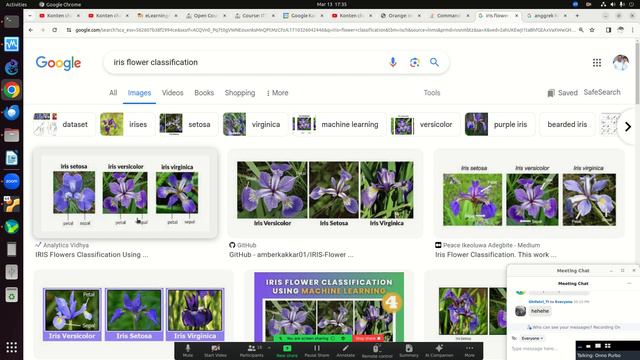Viewport: 640px width, 360px height.
Task: Open Analytics Vidhya iris image result
Action: tap(125, 193)
